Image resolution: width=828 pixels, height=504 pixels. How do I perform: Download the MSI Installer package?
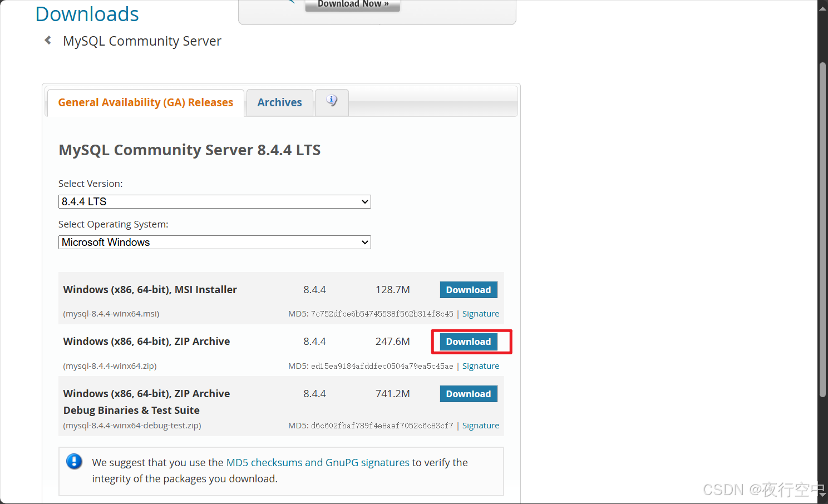pos(469,290)
